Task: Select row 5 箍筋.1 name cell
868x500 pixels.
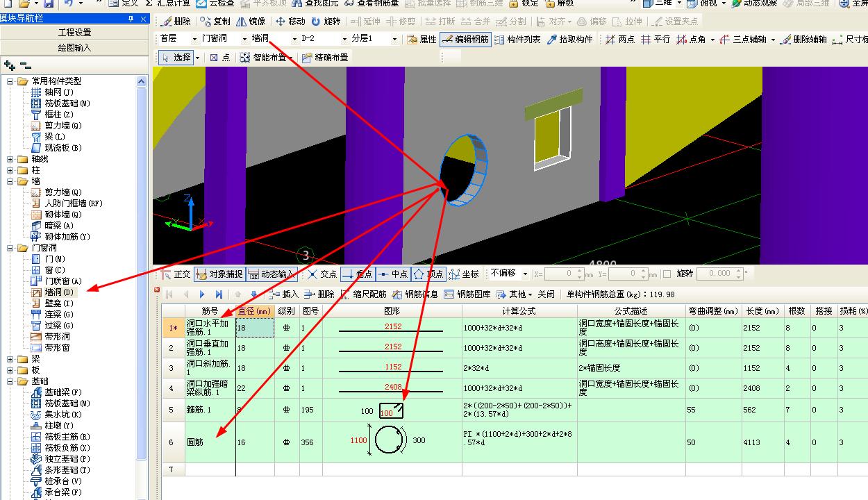Action: [x=210, y=410]
